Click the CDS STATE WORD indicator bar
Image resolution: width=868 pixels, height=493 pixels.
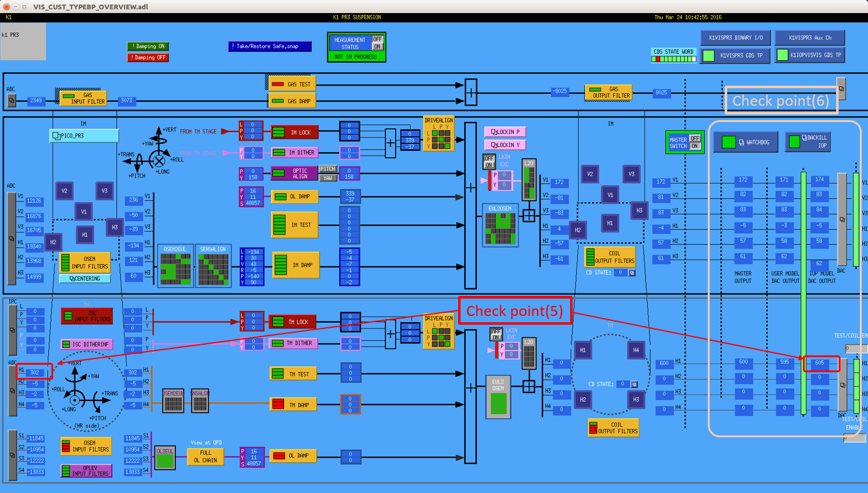pos(673,59)
